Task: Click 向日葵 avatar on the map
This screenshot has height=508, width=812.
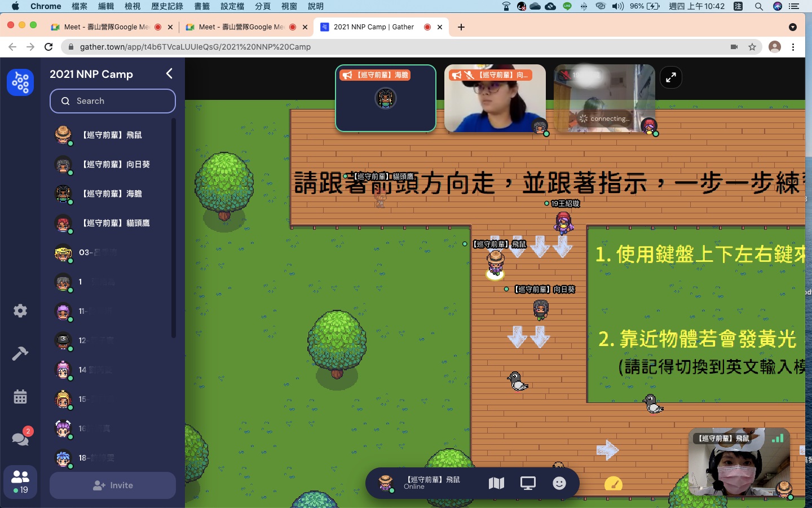Action: pos(541,309)
